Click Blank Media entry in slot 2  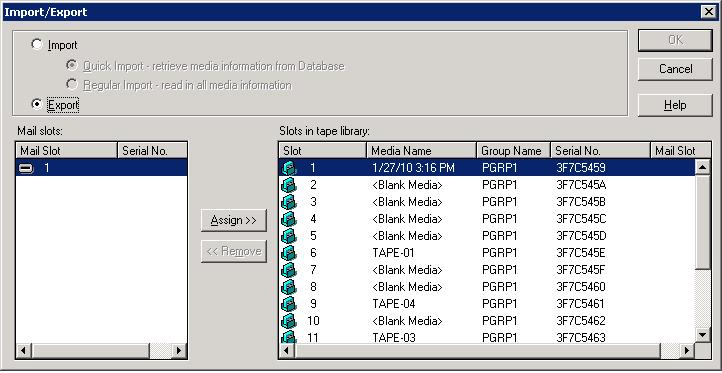[x=407, y=185]
